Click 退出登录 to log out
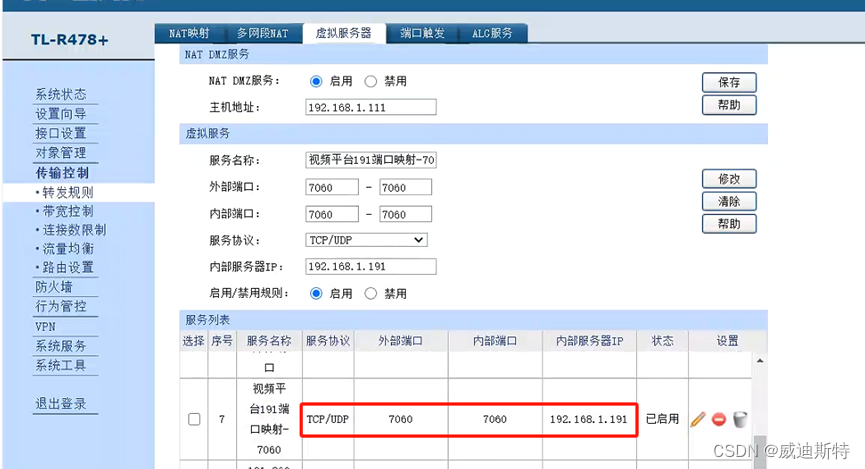Screen dimensions: 865x469 tap(61, 404)
